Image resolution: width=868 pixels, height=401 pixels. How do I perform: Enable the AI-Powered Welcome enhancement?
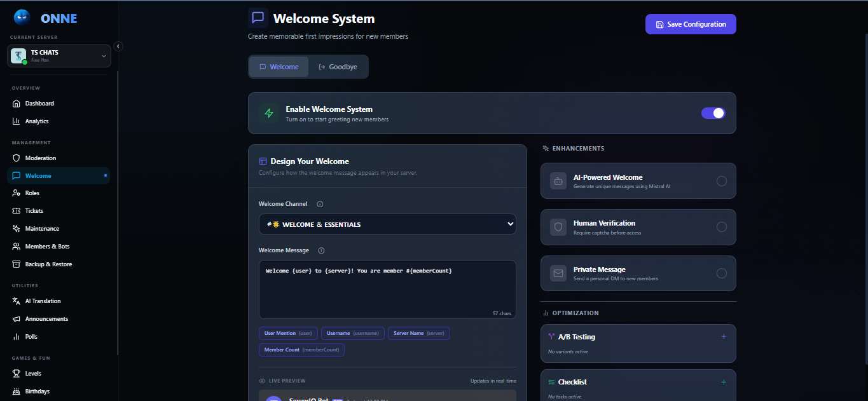click(x=722, y=180)
